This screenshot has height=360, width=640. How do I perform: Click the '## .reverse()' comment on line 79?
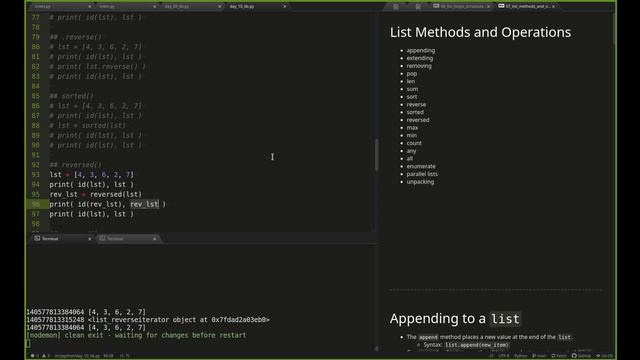(76, 37)
